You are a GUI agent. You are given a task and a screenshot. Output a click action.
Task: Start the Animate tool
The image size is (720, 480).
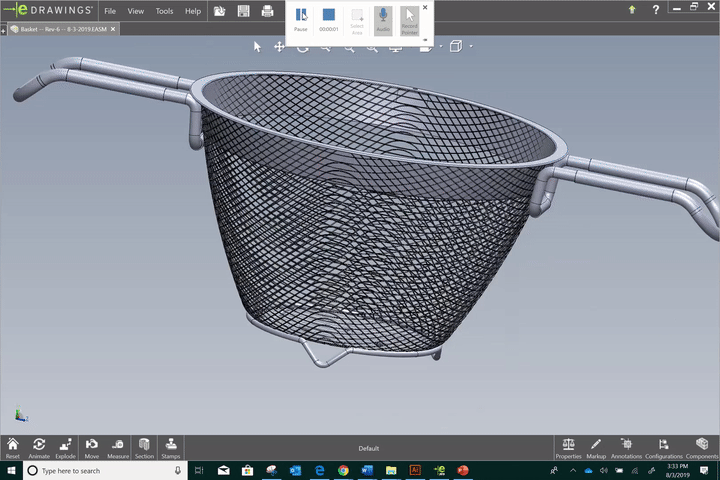(39, 446)
